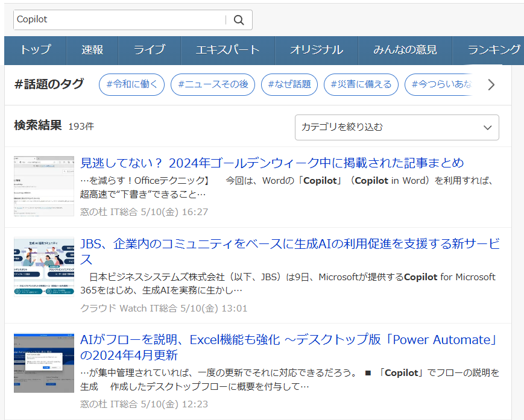
Task: Click snippet text about Copilot in Word
Action: click(x=287, y=187)
